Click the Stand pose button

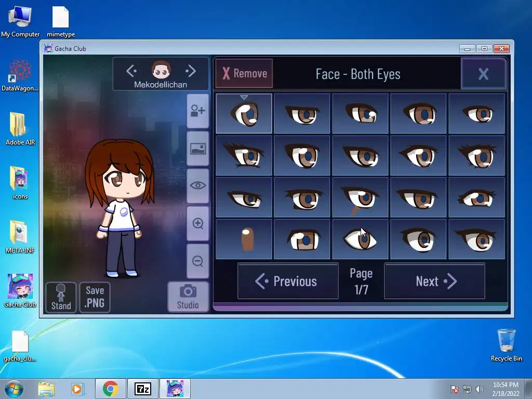coord(61,298)
